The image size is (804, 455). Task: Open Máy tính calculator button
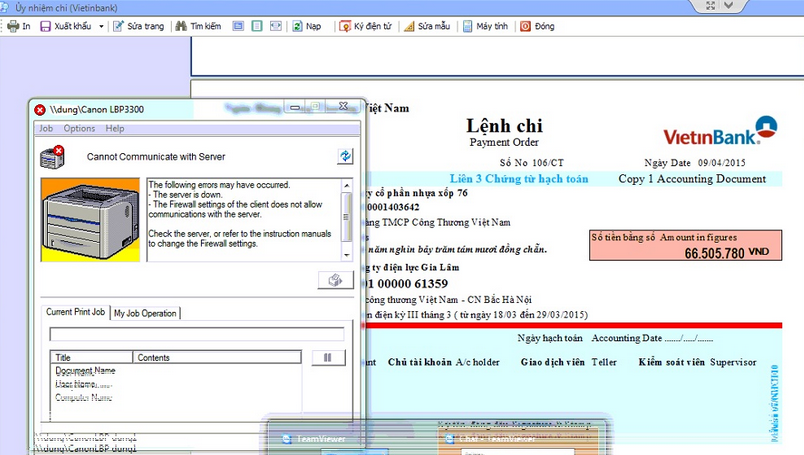(x=485, y=26)
